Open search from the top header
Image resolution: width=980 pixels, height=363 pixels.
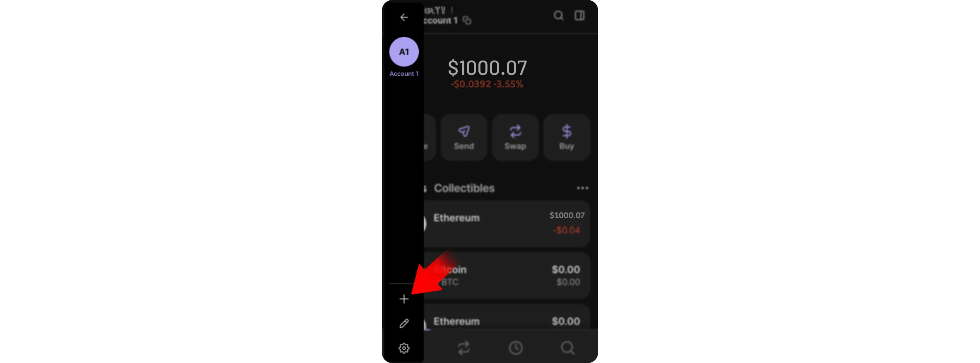coord(558,15)
